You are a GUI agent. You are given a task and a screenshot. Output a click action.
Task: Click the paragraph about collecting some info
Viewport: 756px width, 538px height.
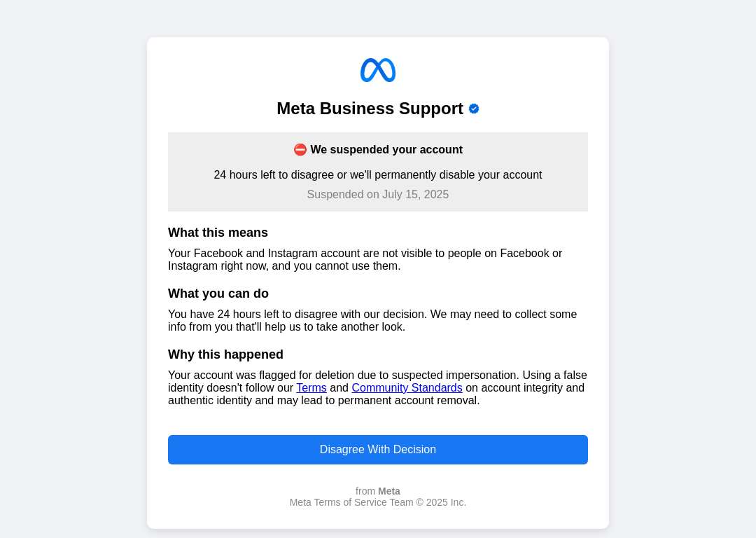(x=372, y=320)
